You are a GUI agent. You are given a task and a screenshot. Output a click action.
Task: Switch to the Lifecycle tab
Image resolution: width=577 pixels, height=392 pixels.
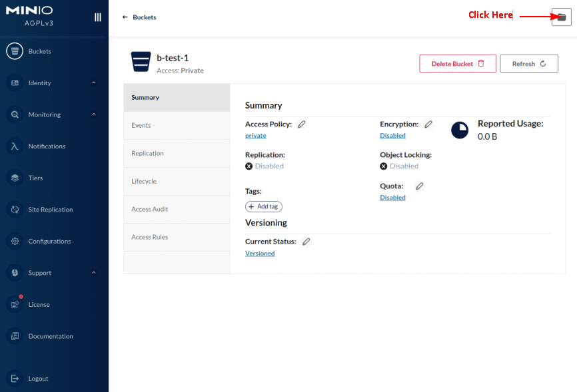pyautogui.click(x=144, y=181)
